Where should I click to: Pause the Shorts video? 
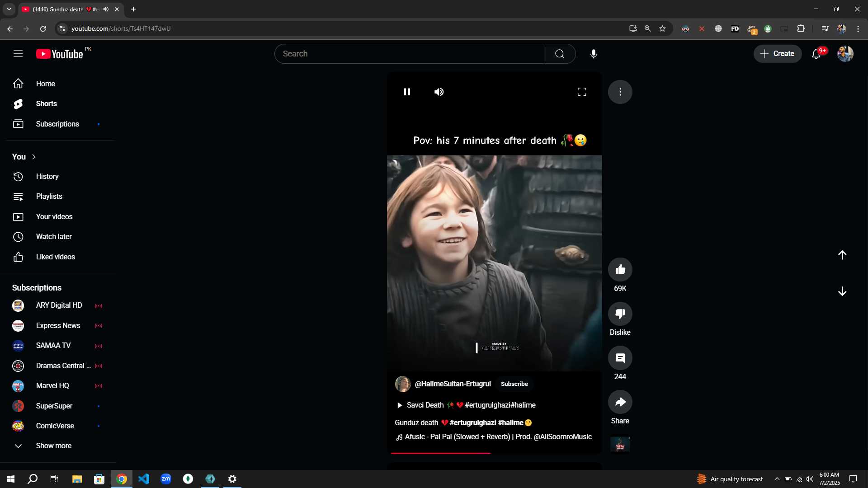[407, 92]
